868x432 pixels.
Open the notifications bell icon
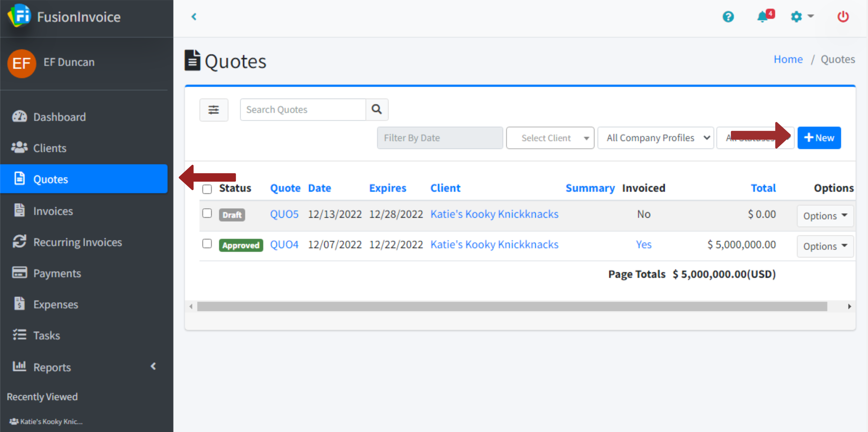762,17
